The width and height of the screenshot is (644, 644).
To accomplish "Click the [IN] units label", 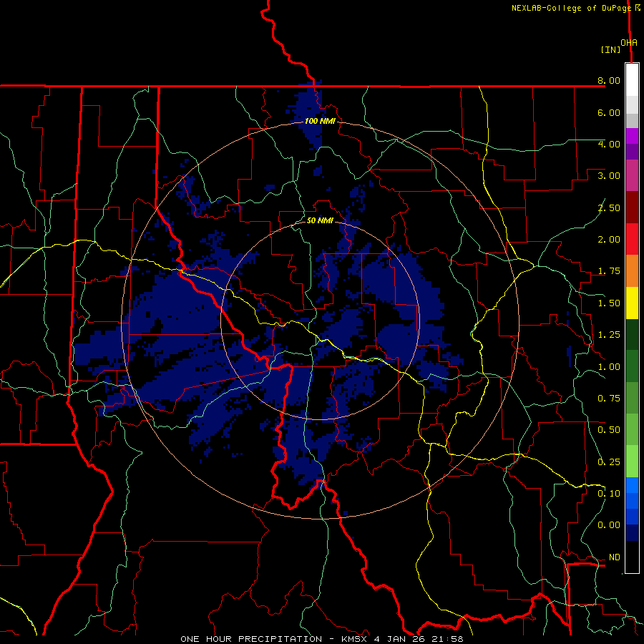I will (x=611, y=49).
